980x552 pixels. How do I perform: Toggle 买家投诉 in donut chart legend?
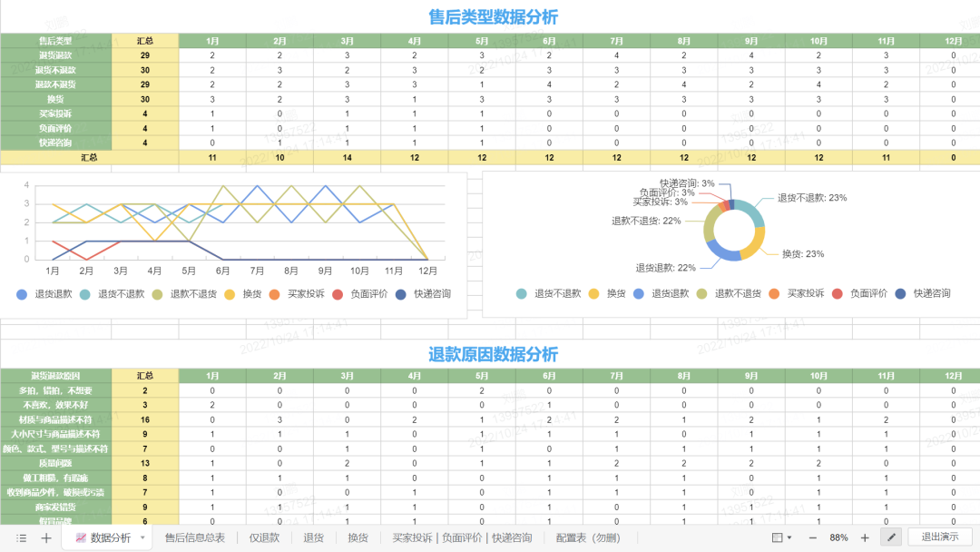tap(797, 293)
